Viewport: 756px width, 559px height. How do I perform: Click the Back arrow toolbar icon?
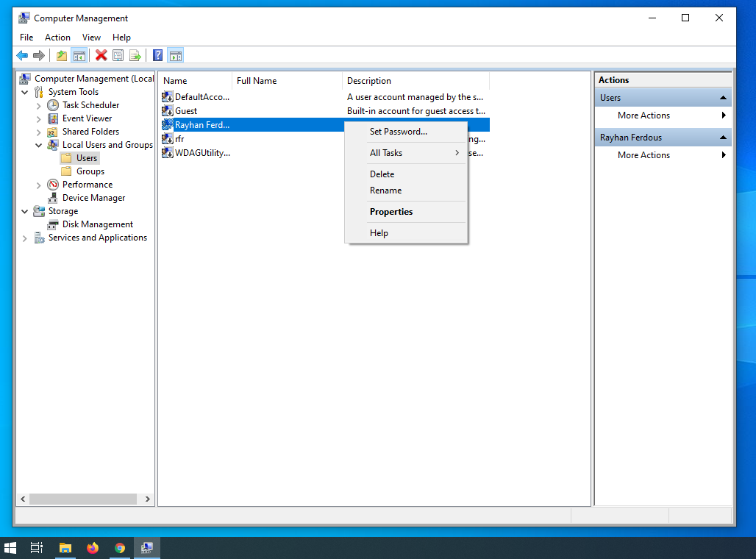tap(22, 55)
